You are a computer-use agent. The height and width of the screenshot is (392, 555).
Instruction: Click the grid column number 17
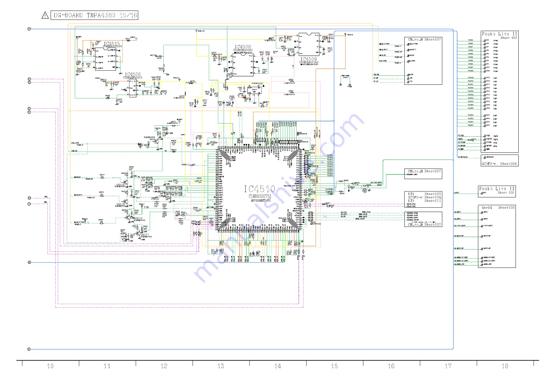tap(448, 366)
